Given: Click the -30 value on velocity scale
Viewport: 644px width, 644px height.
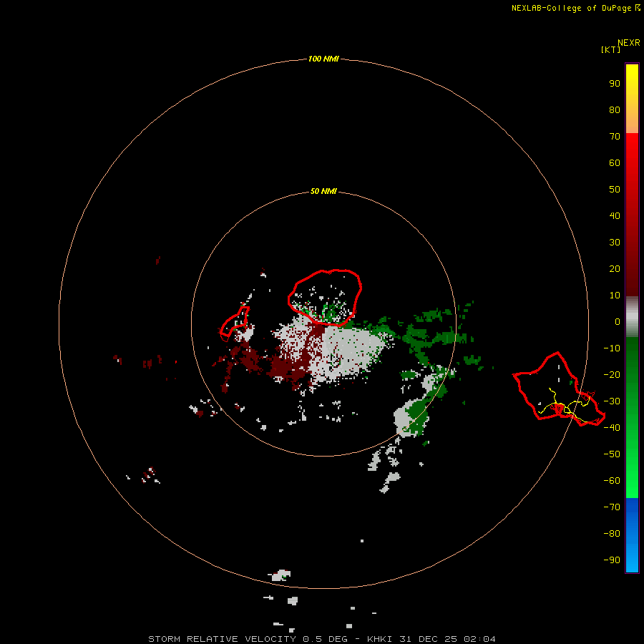Looking at the screenshot, I should click(x=612, y=401).
